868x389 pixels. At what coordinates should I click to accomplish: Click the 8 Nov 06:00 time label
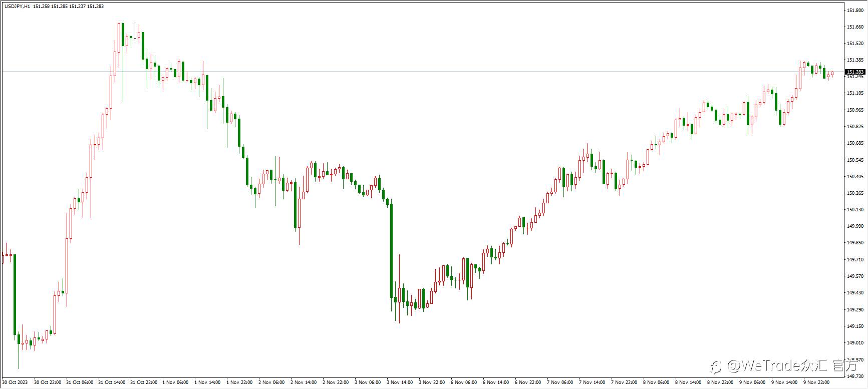(x=656, y=382)
